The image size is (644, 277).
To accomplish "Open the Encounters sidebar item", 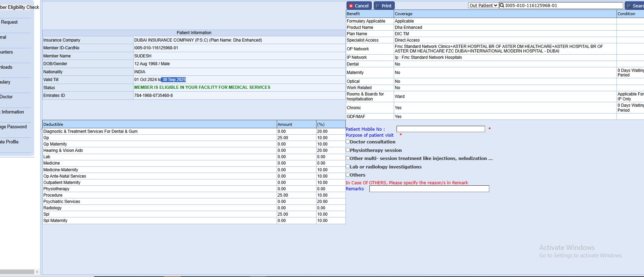I will coord(6,52).
